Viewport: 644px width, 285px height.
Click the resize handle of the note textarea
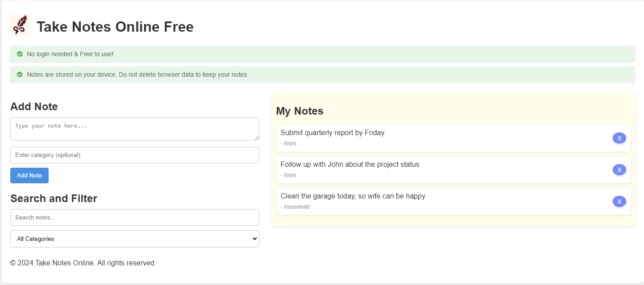pos(256,137)
